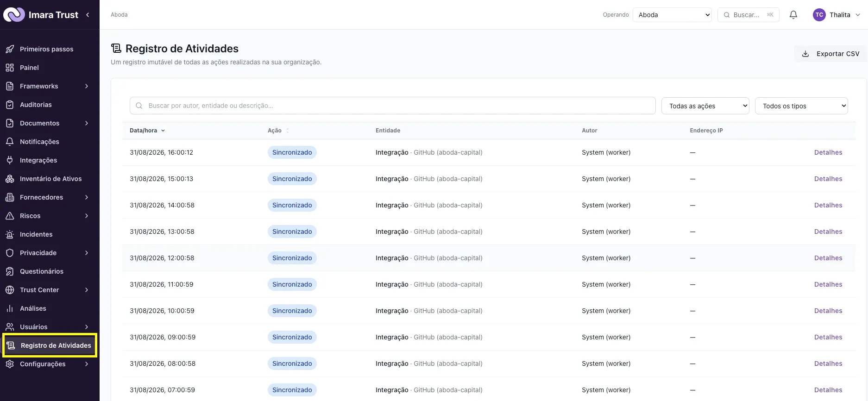Click the Registro de Atividades scroll icon in sidebar

(x=11, y=345)
